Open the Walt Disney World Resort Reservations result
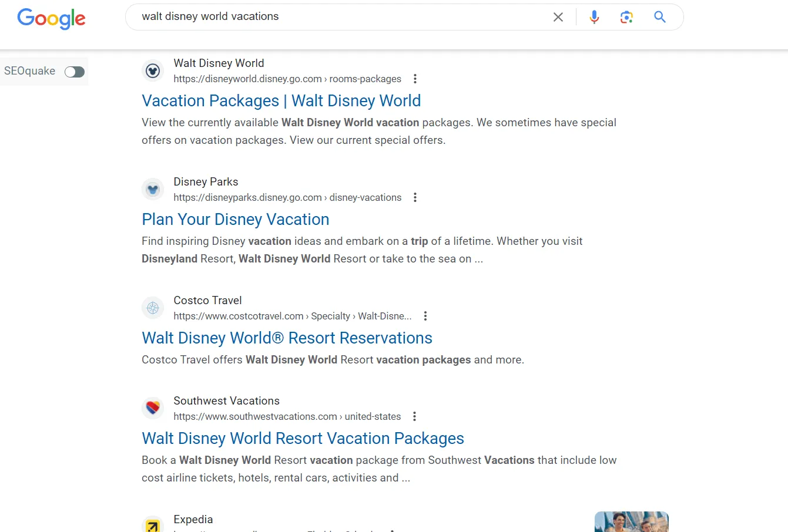Image resolution: width=788 pixels, height=532 pixels. pos(287,338)
